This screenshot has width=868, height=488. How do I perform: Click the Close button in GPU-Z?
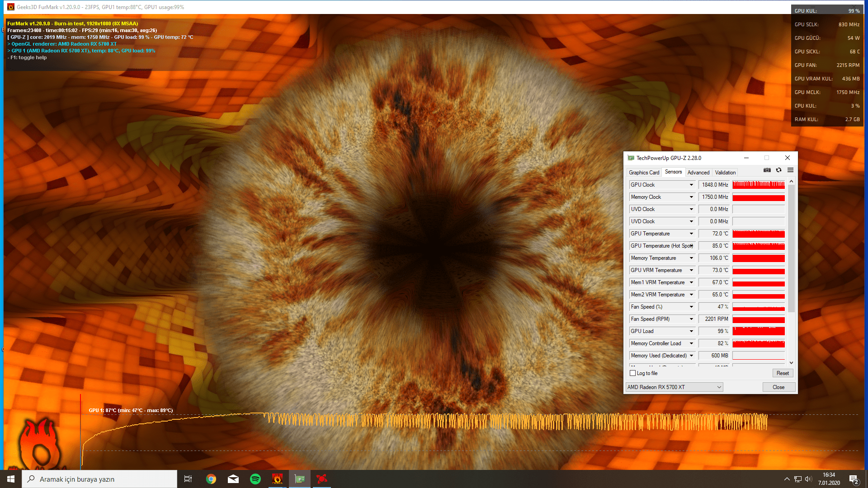[x=778, y=387]
